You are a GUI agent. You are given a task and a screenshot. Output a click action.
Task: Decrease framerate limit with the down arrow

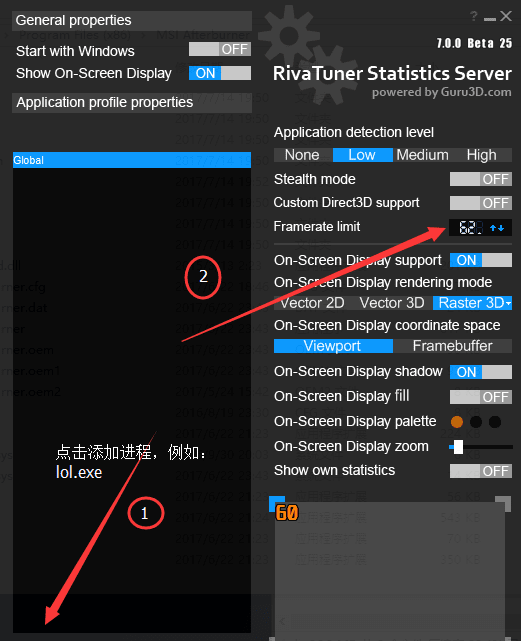(501, 228)
